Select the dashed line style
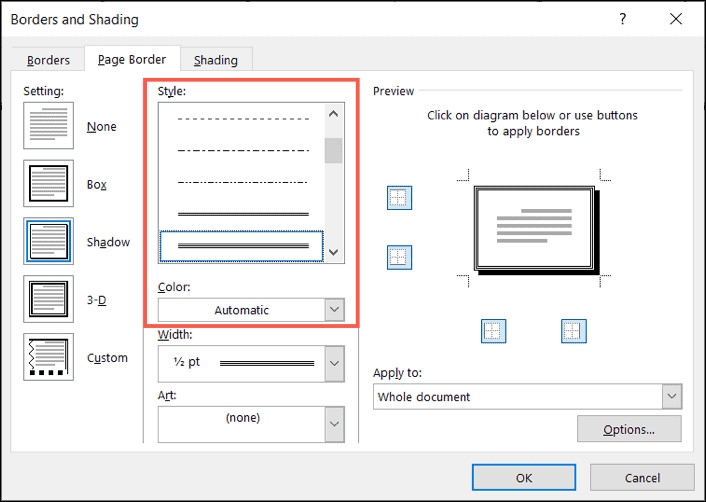Screen dimensions: 706x502 pos(243,119)
